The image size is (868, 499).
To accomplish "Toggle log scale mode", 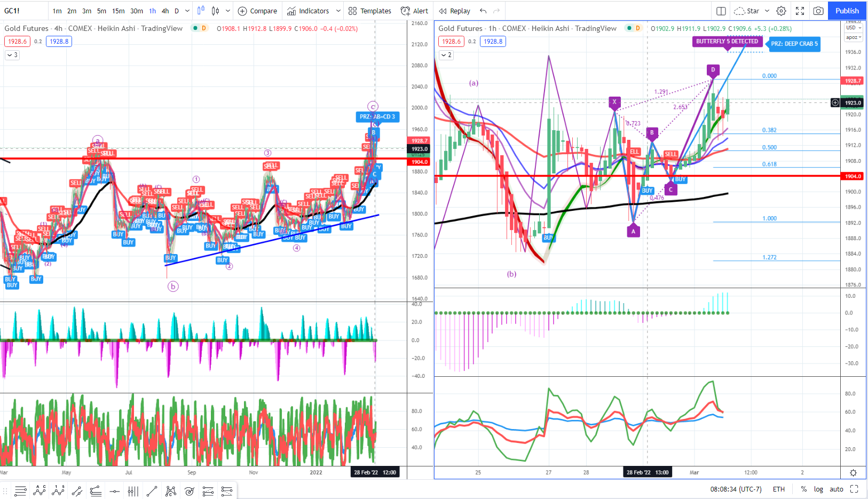I will [818, 489].
